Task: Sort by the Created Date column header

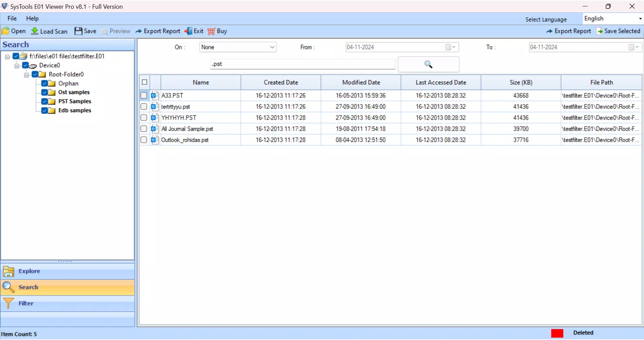Action: (281, 82)
